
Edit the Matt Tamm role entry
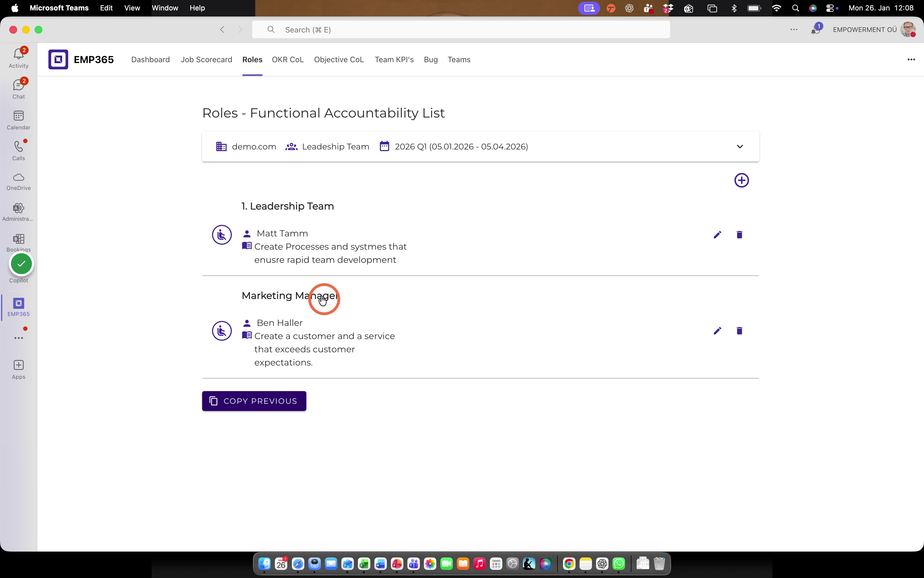click(717, 235)
